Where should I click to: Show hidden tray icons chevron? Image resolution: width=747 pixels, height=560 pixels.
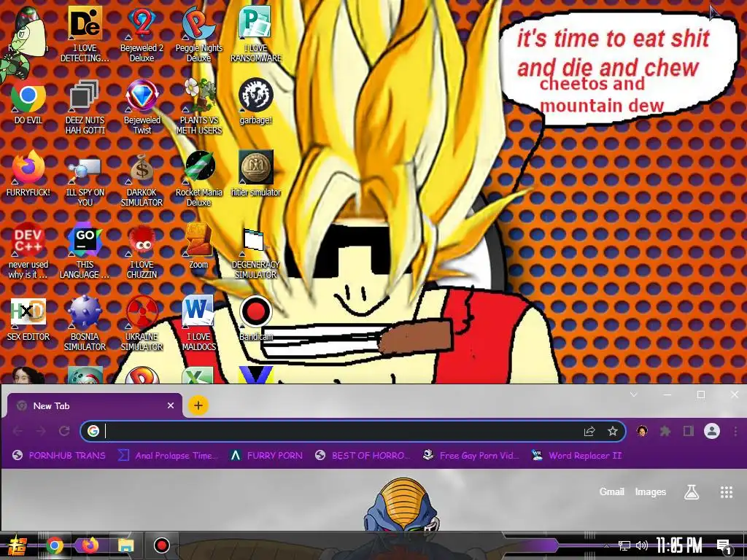[x=606, y=545]
